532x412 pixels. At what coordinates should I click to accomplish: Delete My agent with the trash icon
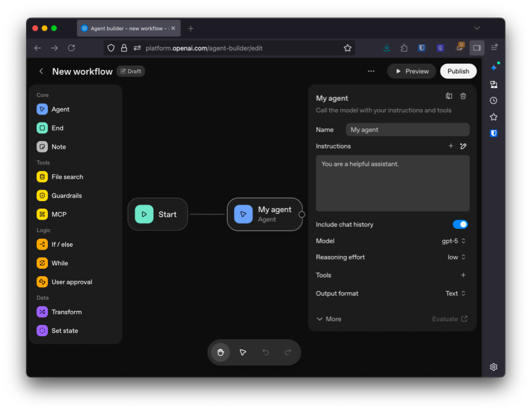463,97
